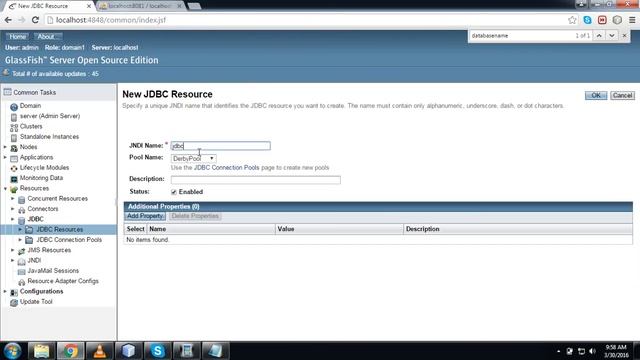Open Windows Start menu
Image resolution: width=640 pixels, height=360 pixels.
(12, 351)
